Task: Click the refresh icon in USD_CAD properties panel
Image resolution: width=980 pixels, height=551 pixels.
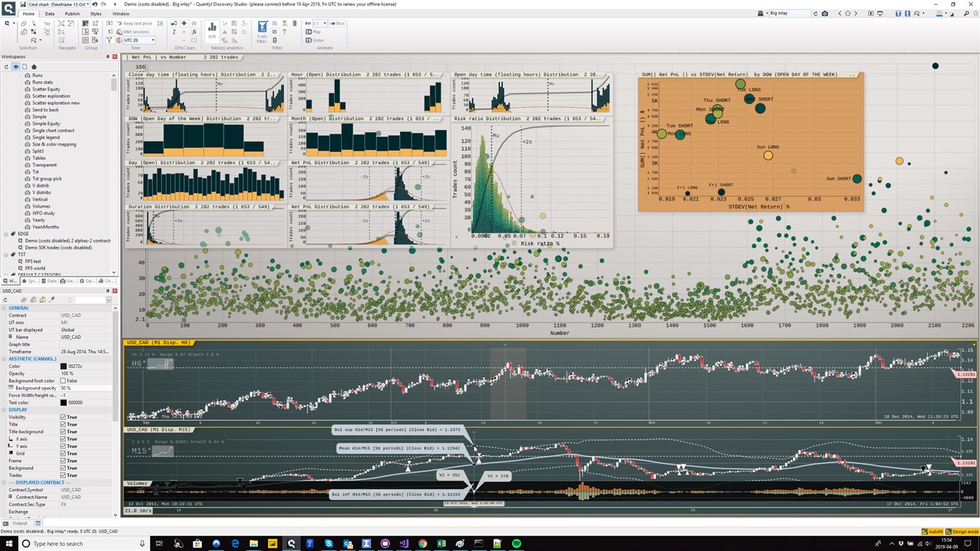Action: (x=6, y=300)
